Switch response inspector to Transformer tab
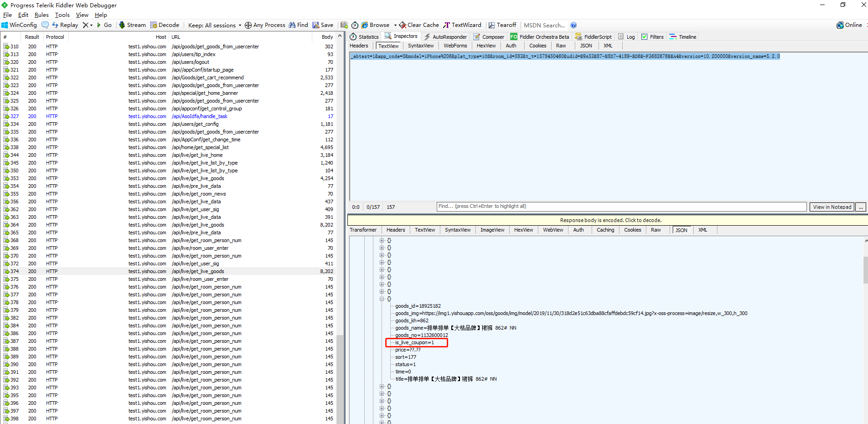Screen dimensions: 868x424 coord(363,230)
